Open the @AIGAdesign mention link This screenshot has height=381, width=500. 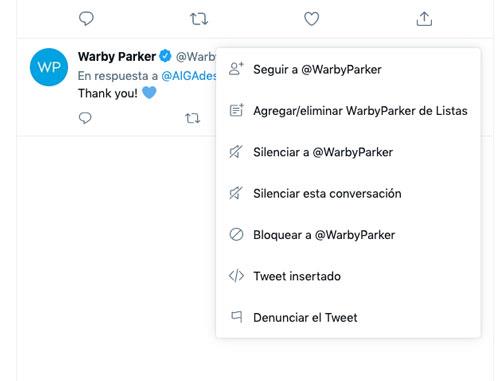(189, 76)
